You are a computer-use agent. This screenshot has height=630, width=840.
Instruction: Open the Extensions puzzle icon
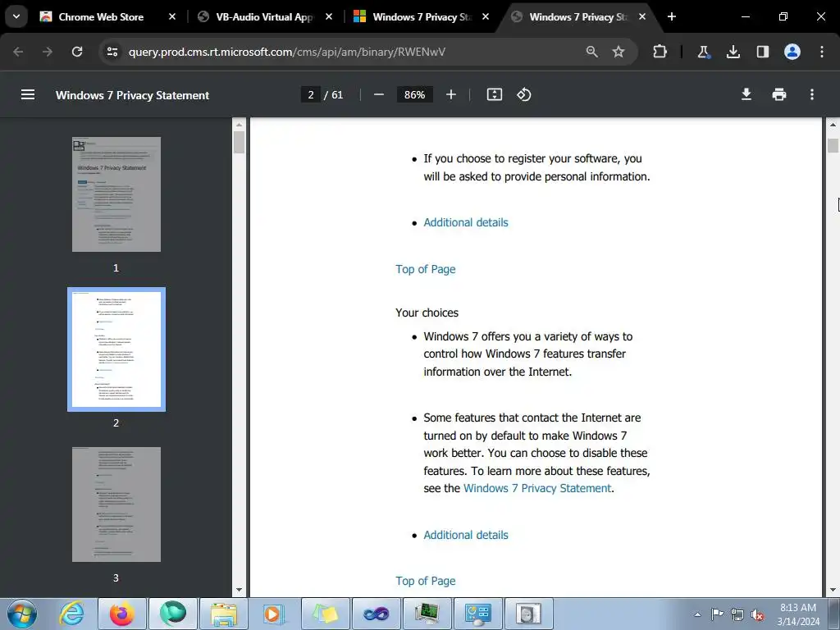click(660, 52)
